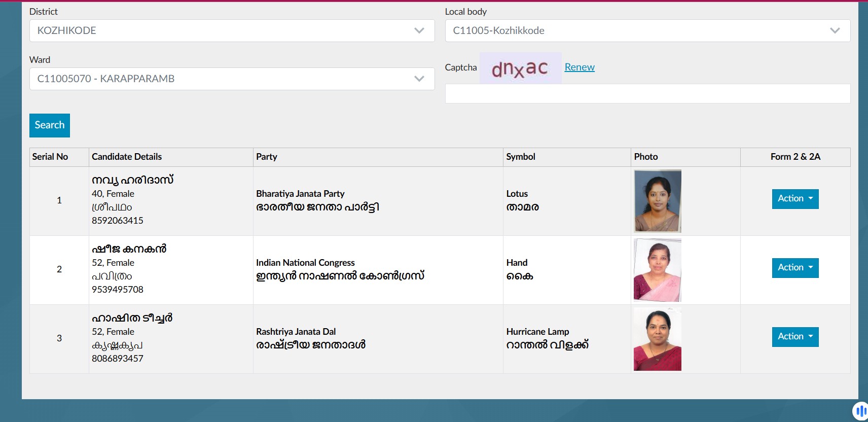Click the Symbol column header
Screen dimensions: 868x422
pyautogui.click(x=521, y=157)
